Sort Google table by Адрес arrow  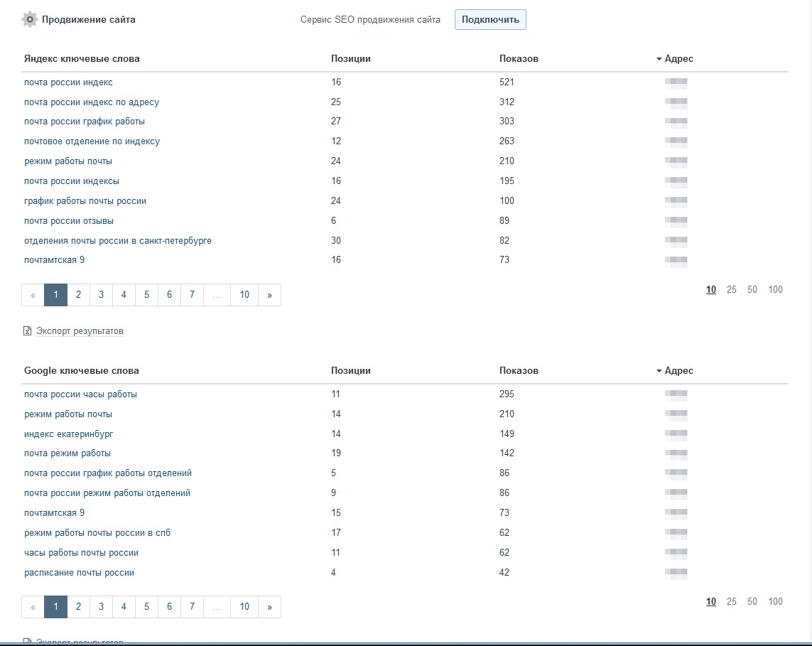659,371
